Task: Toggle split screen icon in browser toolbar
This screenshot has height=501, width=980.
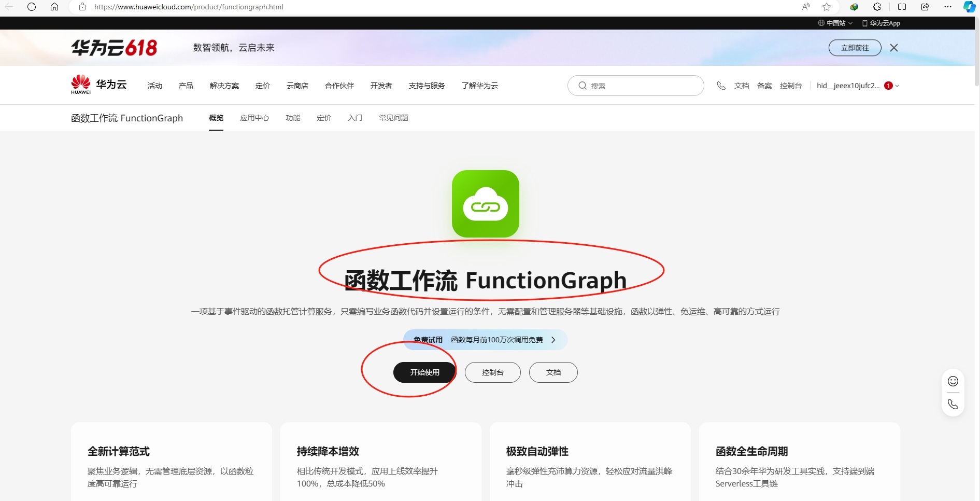Action: [902, 7]
